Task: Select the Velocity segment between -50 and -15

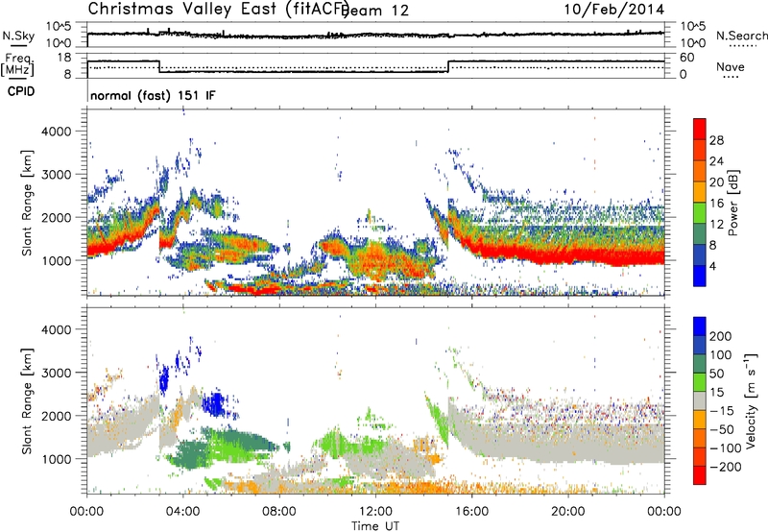Action: [700, 420]
